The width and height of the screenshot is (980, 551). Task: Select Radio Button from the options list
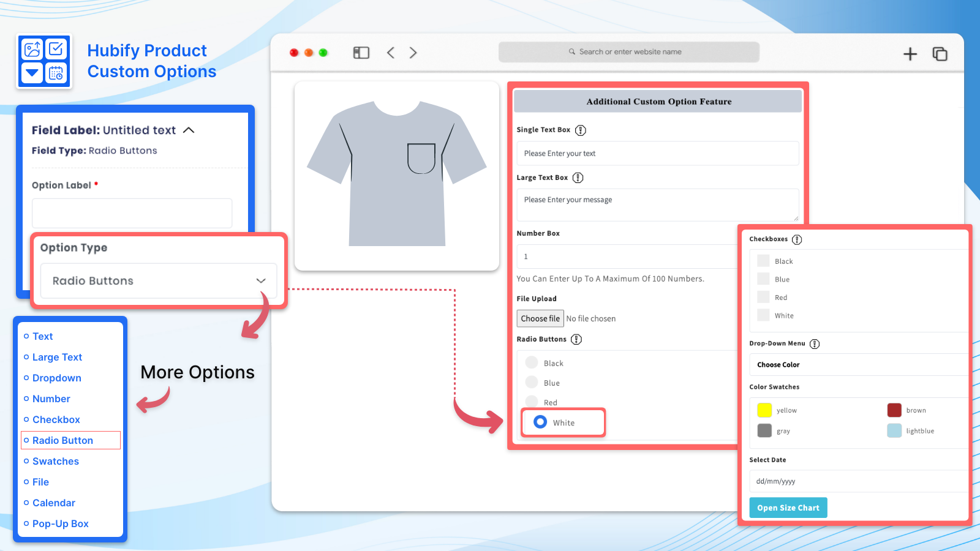click(62, 440)
